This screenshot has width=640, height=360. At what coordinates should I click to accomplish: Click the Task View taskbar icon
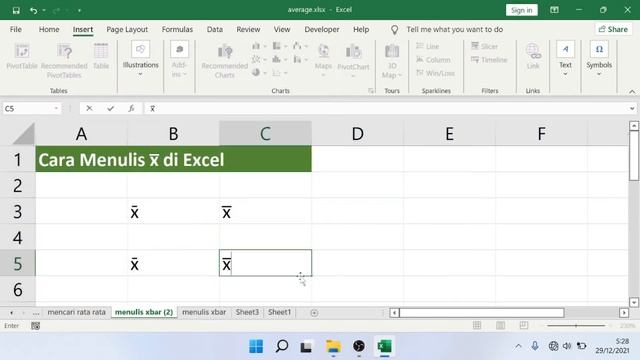click(307, 347)
